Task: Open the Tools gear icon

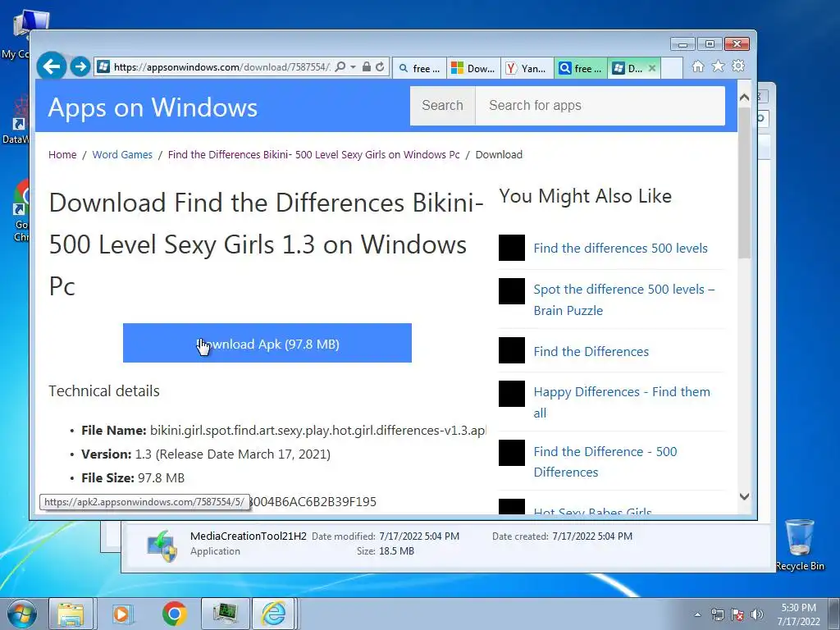Action: 738,66
